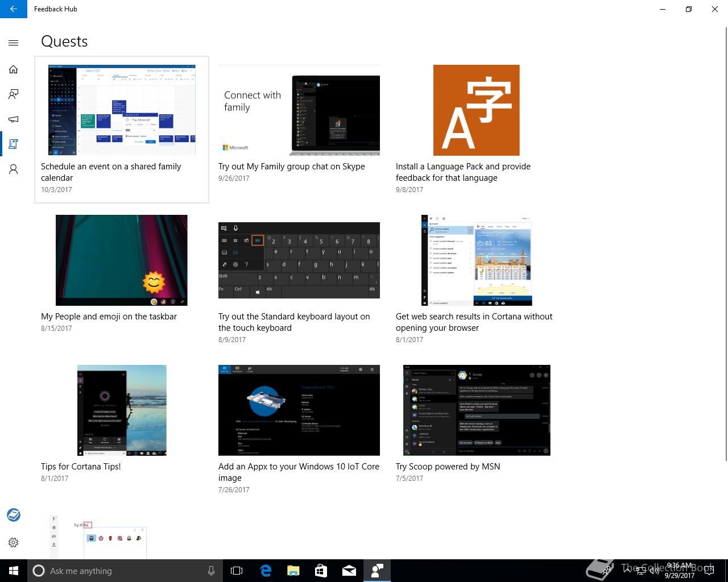Image resolution: width=728 pixels, height=582 pixels.
Task: Click the 'Quests' page heading
Action: click(64, 41)
